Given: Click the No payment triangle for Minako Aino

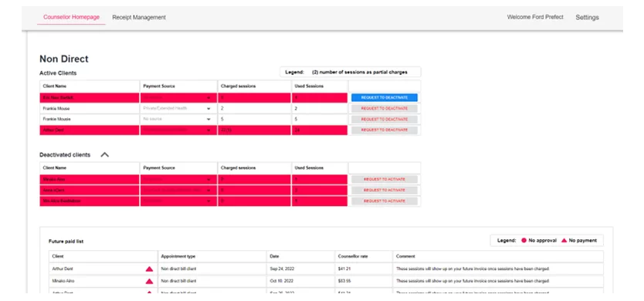Looking at the screenshot, I should point(149,281).
